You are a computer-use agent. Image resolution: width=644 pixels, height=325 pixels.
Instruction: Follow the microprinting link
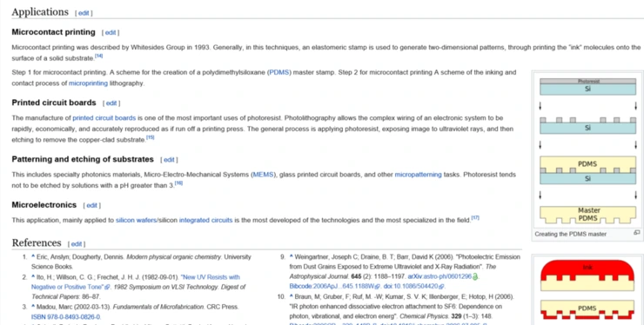tap(88, 83)
